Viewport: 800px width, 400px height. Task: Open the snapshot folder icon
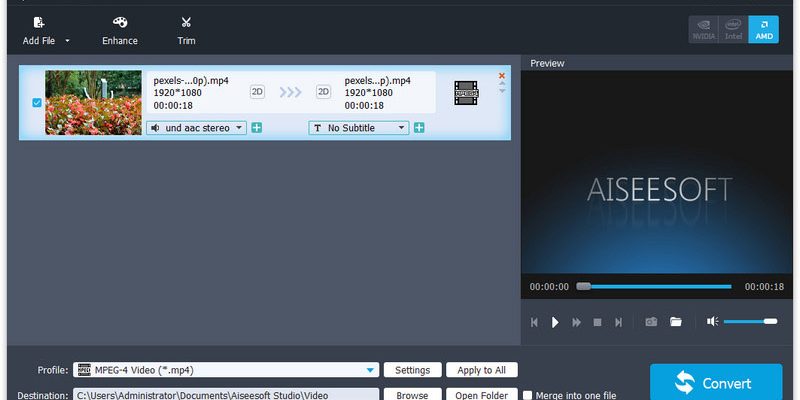[x=676, y=321]
